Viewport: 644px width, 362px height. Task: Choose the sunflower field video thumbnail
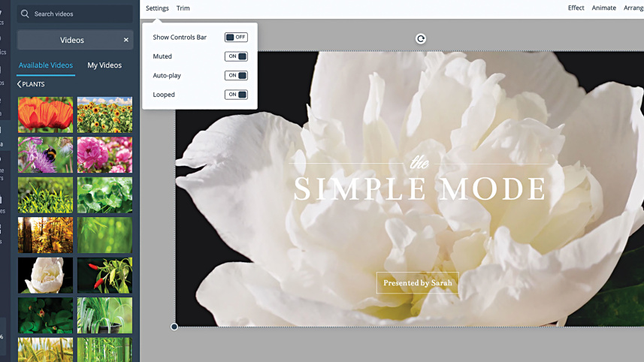104,115
